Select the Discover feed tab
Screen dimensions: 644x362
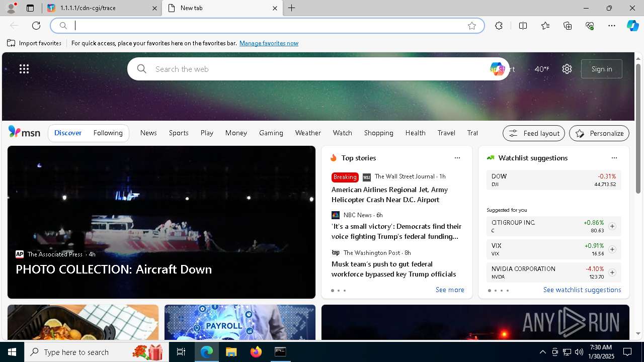click(x=68, y=133)
